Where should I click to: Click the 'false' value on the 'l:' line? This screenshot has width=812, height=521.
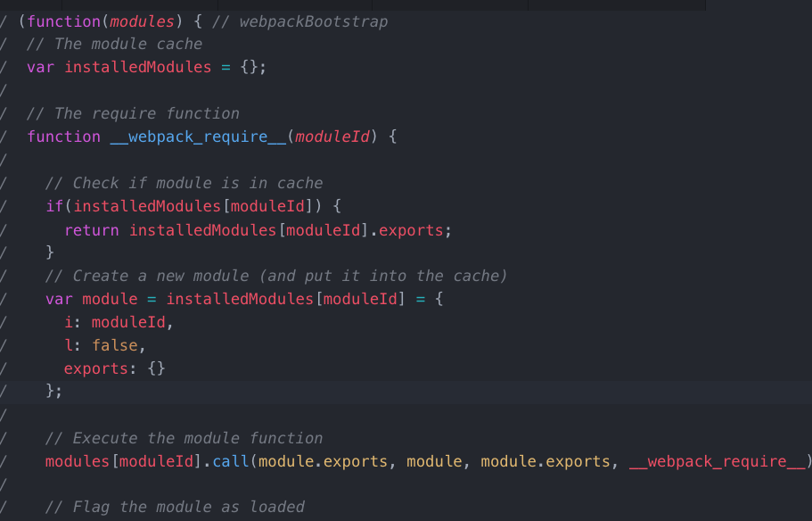(114, 346)
